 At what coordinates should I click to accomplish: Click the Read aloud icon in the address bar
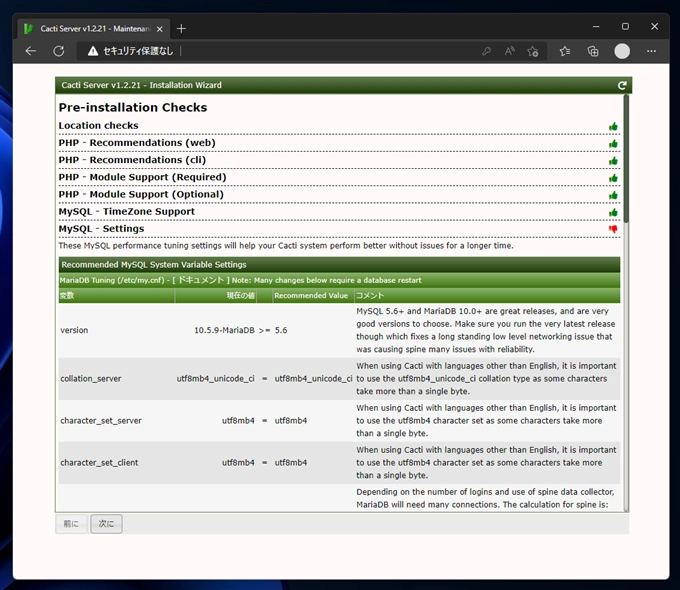point(510,51)
